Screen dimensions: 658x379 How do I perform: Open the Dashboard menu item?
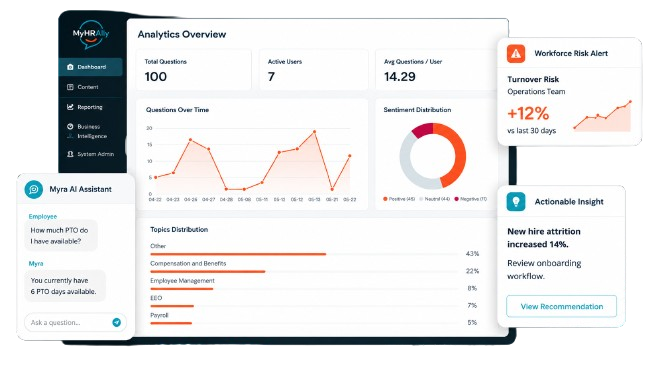[x=91, y=67]
